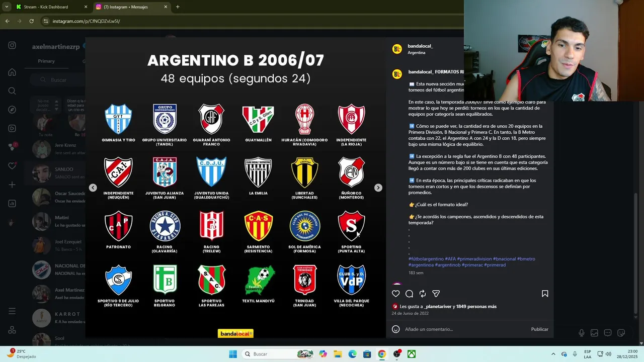This screenshot has width=644, height=362.
Task: Show hidden system tray icons
Action: coord(553,354)
